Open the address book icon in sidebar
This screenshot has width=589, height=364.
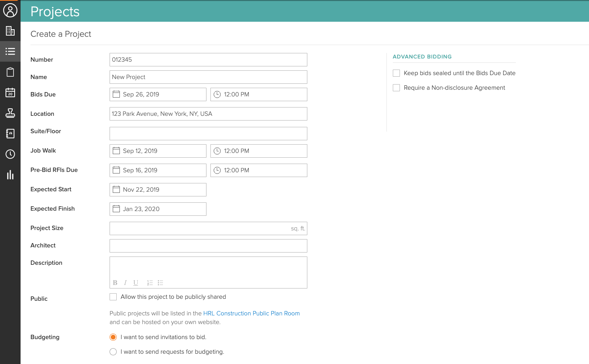click(10, 134)
